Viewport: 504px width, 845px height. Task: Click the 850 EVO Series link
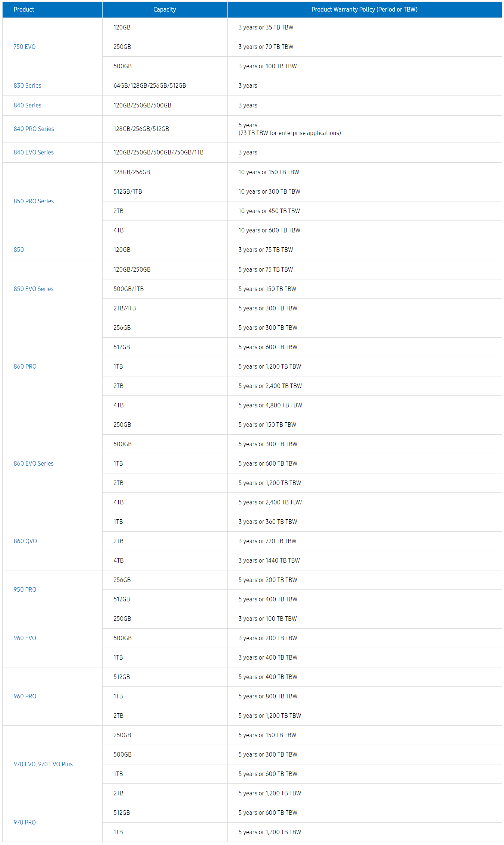coord(34,289)
